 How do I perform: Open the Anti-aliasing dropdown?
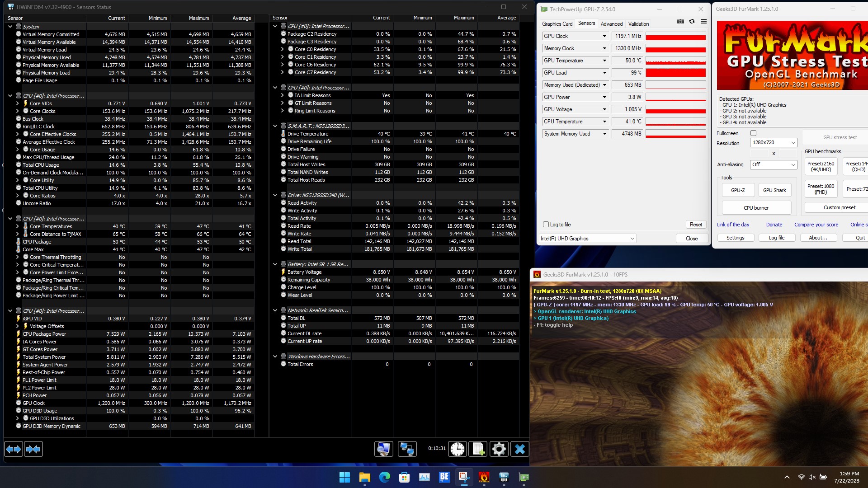tap(773, 164)
